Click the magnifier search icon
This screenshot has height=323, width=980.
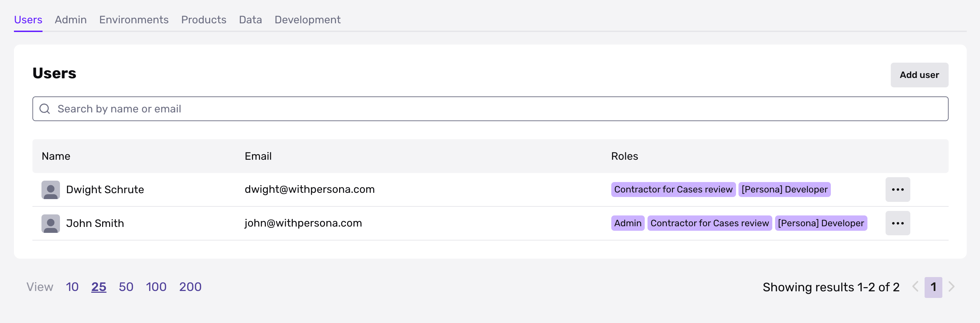coord(45,109)
